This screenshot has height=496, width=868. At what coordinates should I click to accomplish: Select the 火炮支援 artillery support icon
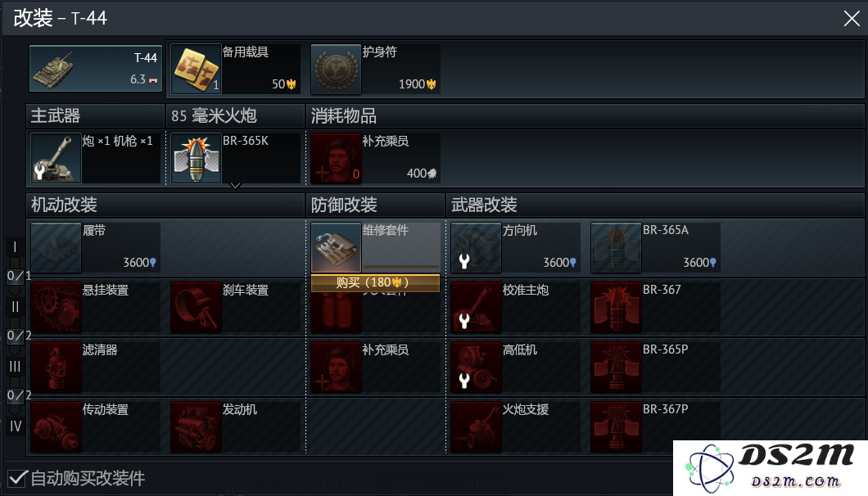[476, 427]
